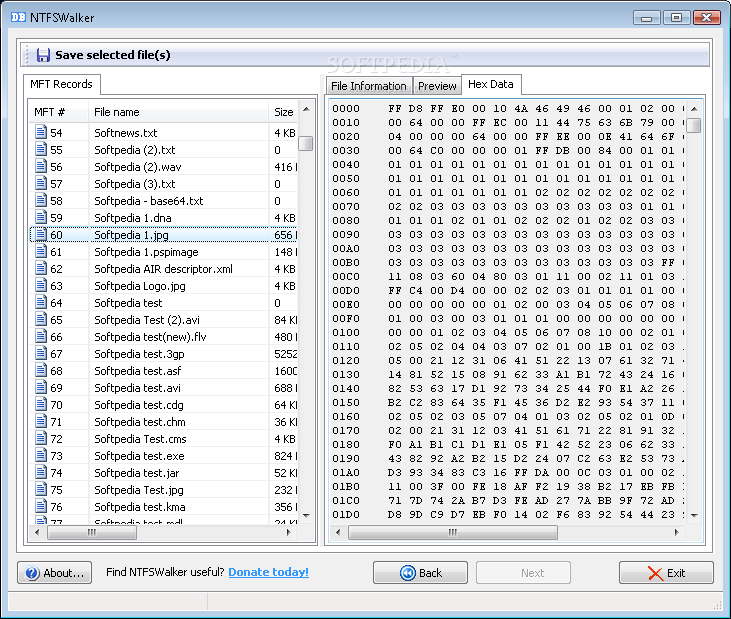Click the file icon of Softpedia (2).wav
This screenshot has height=619, width=731.
point(41,166)
